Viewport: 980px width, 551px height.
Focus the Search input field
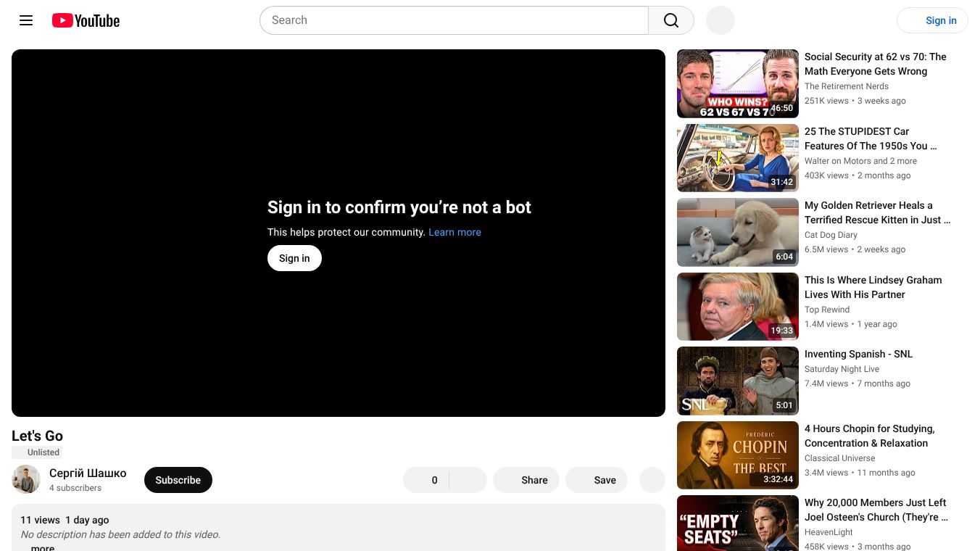(454, 20)
